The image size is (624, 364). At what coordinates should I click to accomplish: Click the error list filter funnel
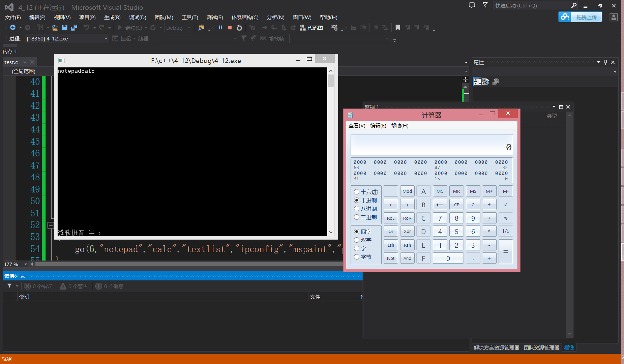click(9, 286)
